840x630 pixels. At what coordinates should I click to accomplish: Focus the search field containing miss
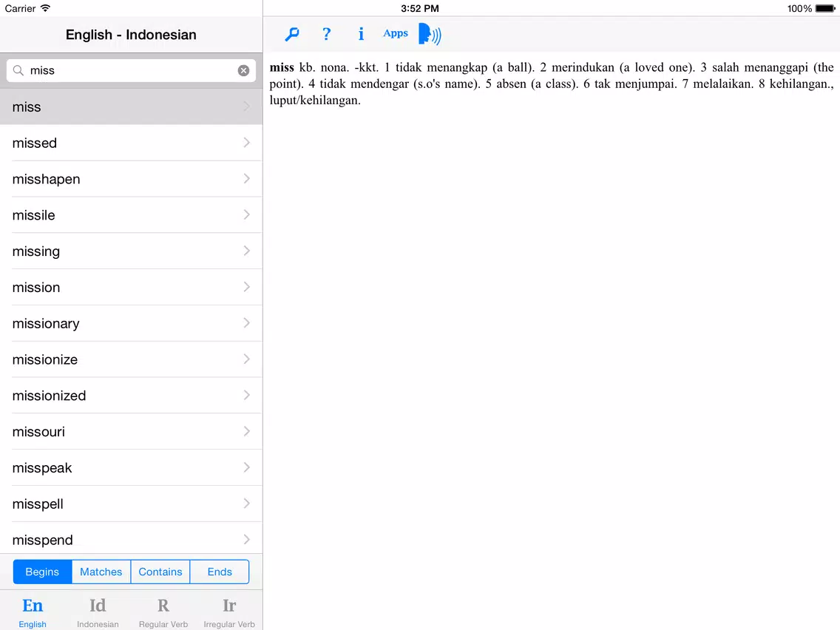pyautogui.click(x=132, y=71)
